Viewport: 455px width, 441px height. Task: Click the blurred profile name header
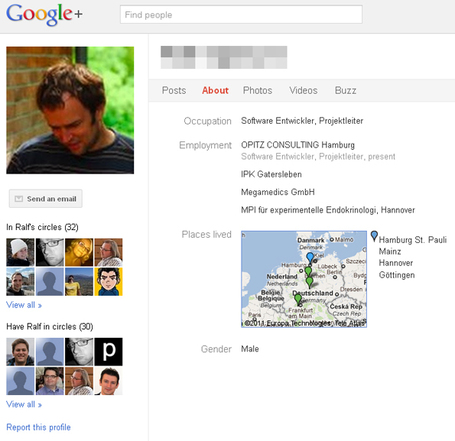[224, 57]
